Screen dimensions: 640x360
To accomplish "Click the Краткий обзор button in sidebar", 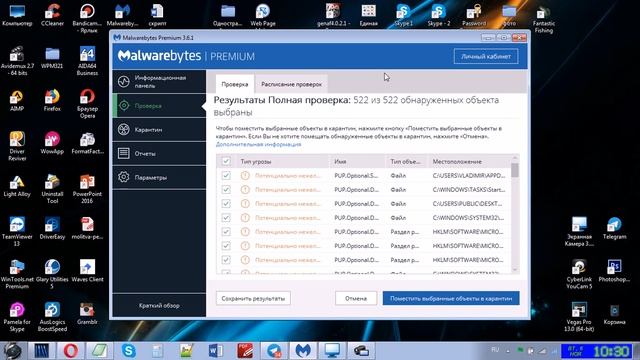I will [159, 305].
